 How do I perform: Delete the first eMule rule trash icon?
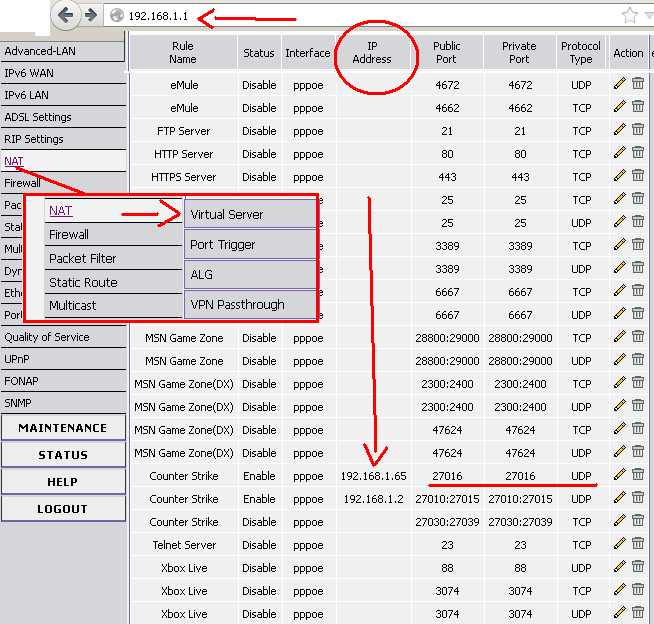pyautogui.click(x=638, y=84)
